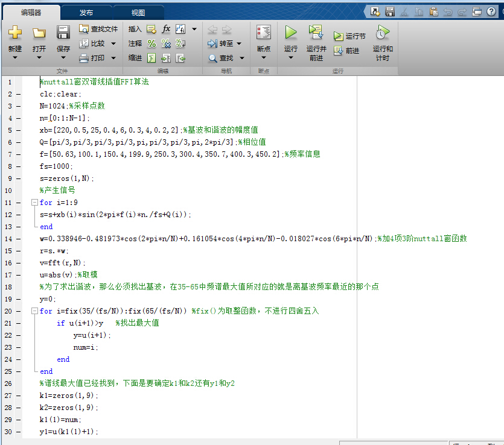Click line number 18 in gutter
The image size is (504, 445).
[8, 287]
